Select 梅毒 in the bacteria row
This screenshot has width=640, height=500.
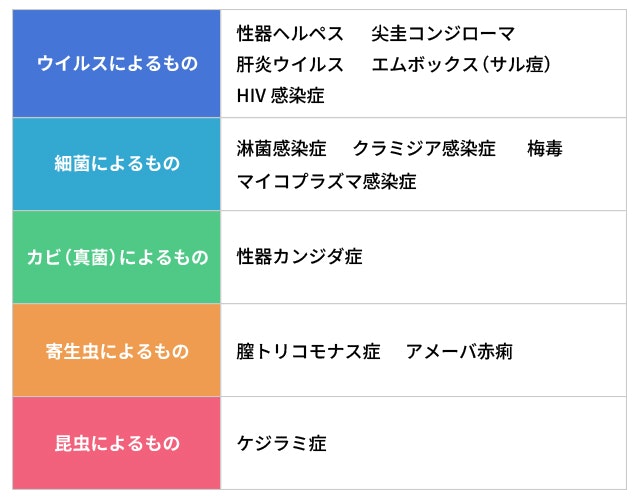coord(545,149)
